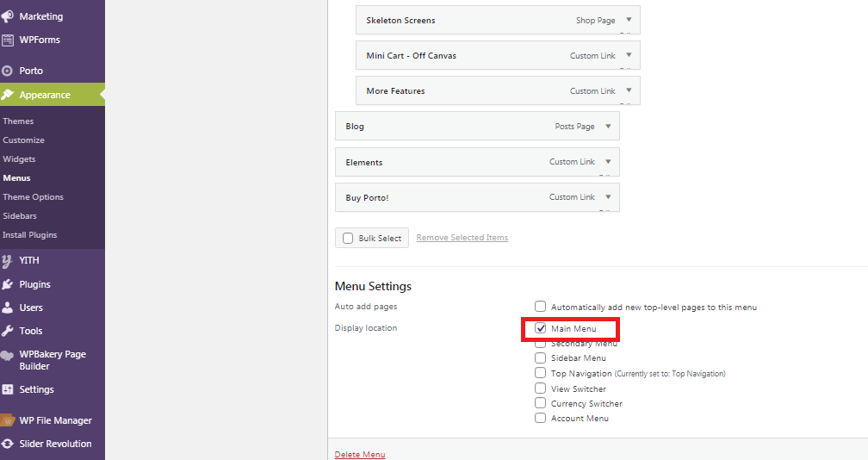Viewport: 868px width, 460px height.
Task: Select the More Features menu item bar
Action: click(498, 90)
